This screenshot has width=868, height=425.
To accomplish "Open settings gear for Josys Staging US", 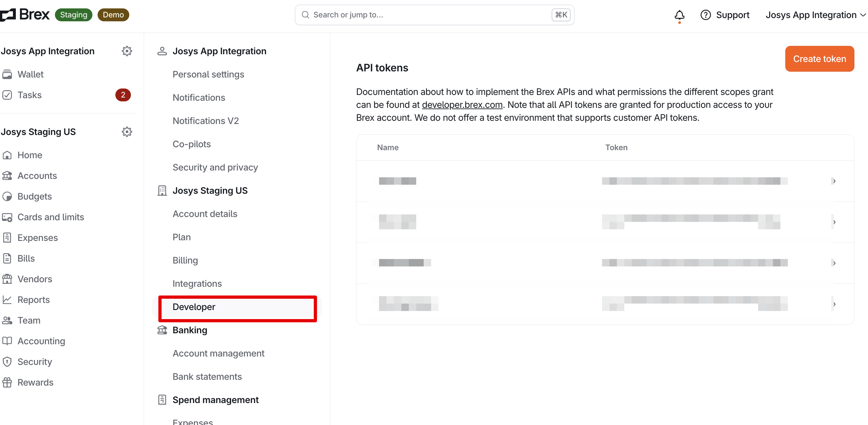I will click(127, 132).
